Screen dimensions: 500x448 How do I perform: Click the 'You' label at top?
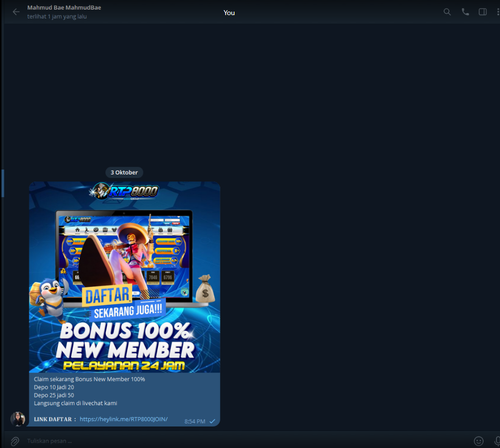229,13
